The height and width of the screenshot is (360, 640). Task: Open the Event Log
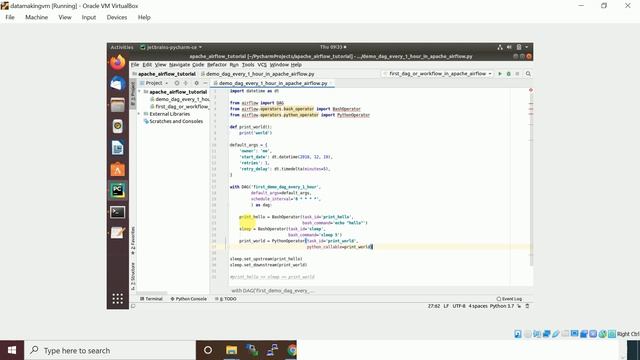click(x=509, y=299)
